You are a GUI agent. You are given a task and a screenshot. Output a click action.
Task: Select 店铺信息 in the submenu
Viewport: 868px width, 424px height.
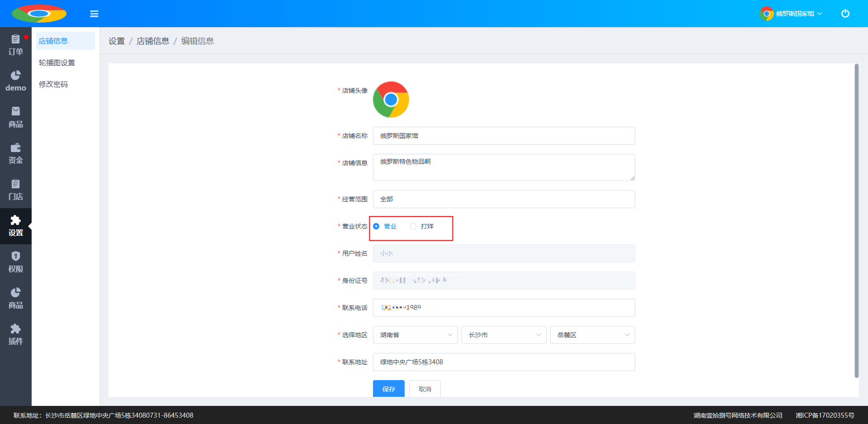pyautogui.click(x=66, y=41)
